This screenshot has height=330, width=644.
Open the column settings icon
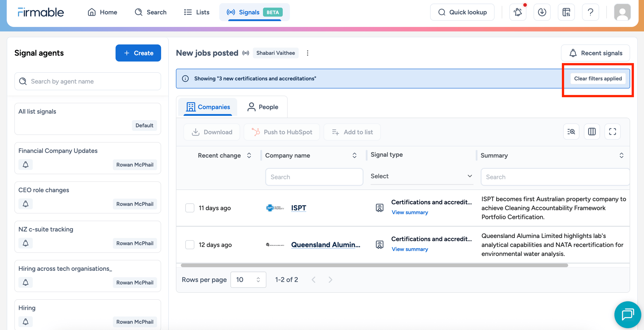coord(592,131)
